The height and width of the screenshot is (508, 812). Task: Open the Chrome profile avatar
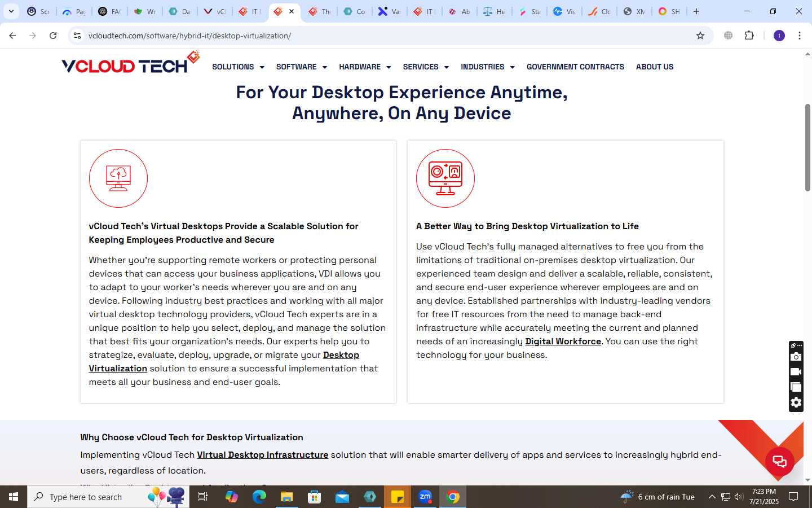click(779, 36)
